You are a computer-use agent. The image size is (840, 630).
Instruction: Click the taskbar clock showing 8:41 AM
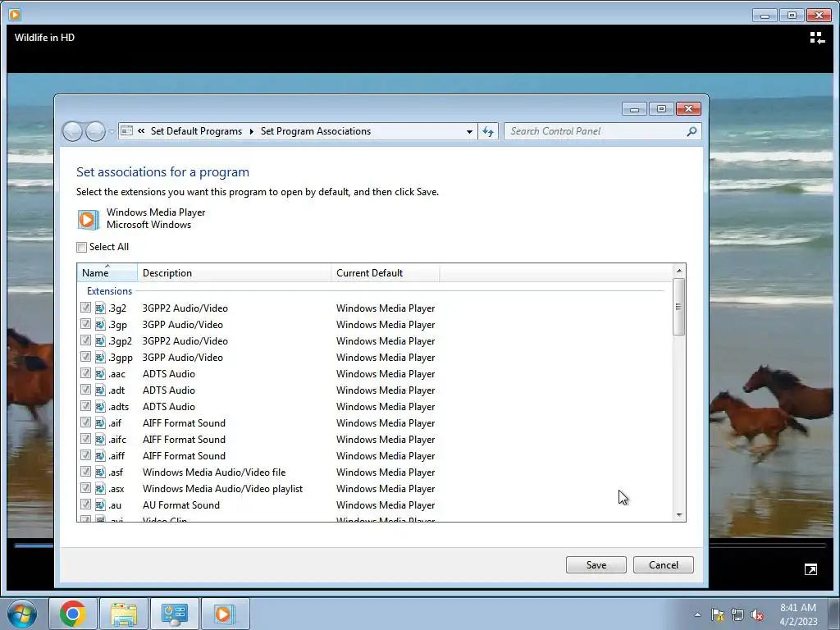point(798,614)
